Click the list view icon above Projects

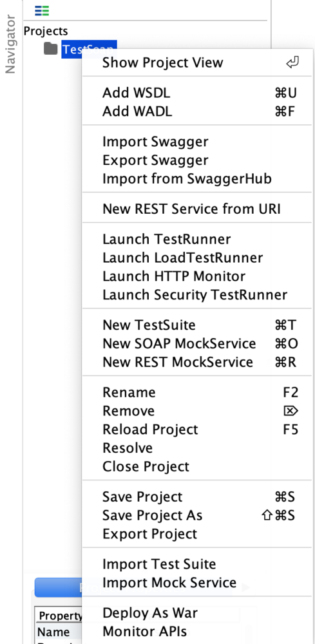(42, 11)
